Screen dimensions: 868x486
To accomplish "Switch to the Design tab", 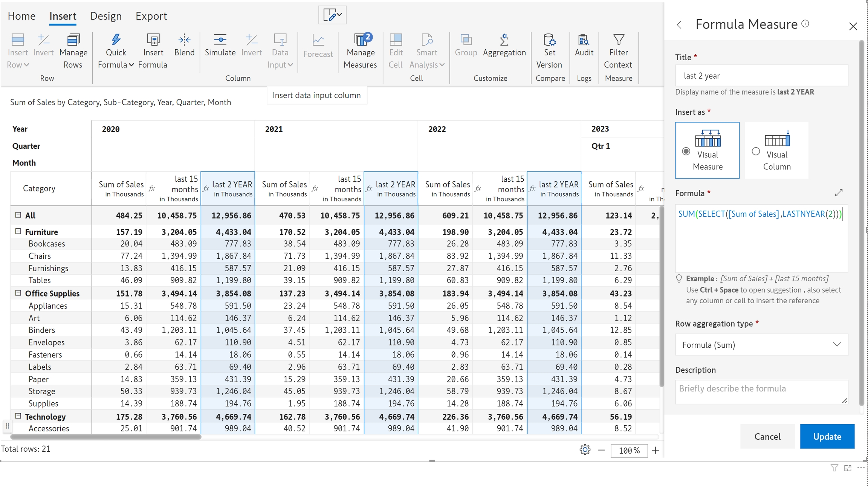I will click(x=106, y=16).
